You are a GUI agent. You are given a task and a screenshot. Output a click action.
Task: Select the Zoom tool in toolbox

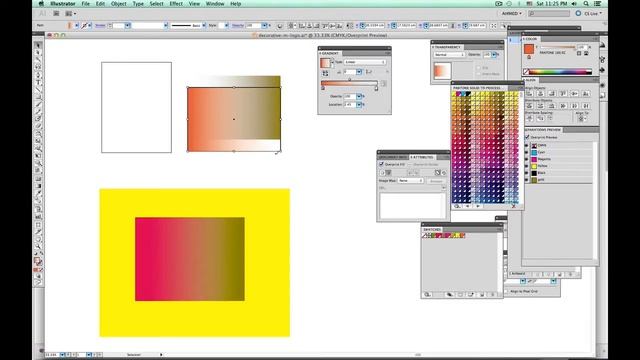coord(38,247)
